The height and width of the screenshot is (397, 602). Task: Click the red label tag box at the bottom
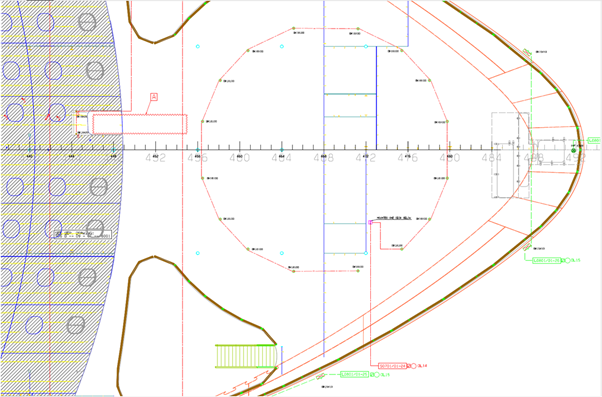tap(392, 366)
